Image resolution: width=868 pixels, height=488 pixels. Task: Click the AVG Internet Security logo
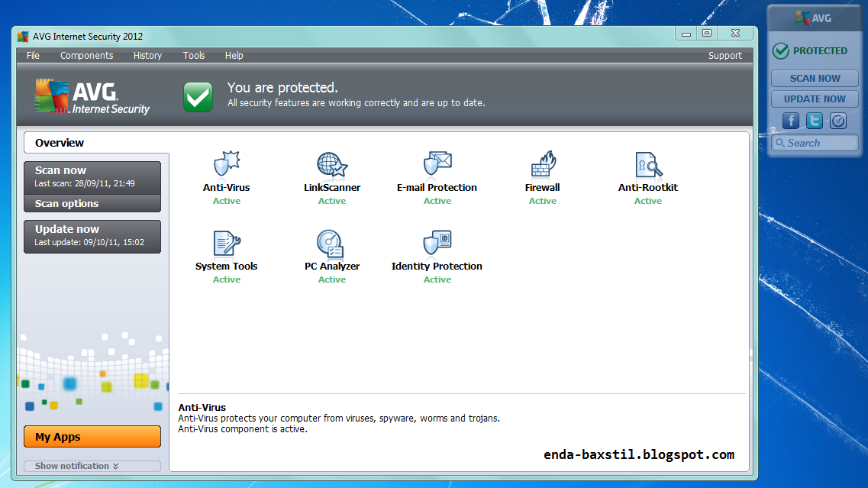tap(92, 96)
